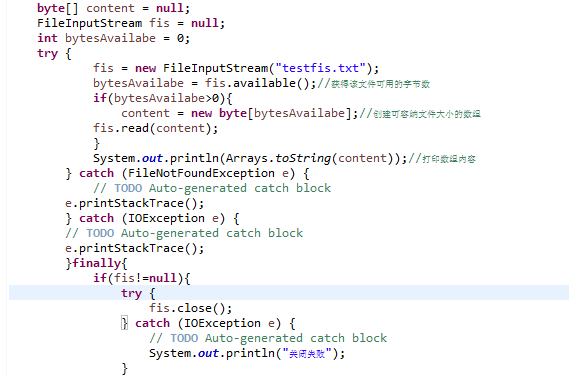Place cursor on first outer 'try {'
The image size is (569, 376).
54,53
